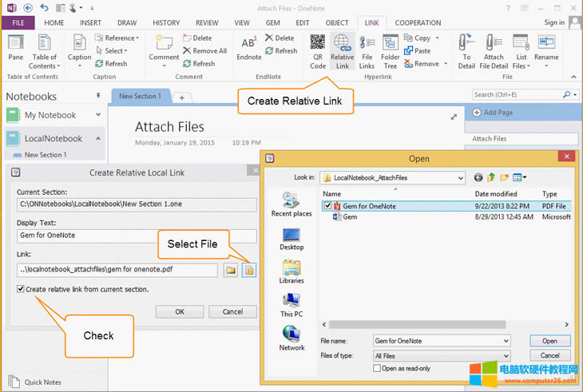Switch to the COOPERATION ribbon tab
The height and width of the screenshot is (392, 583).
pyautogui.click(x=417, y=23)
